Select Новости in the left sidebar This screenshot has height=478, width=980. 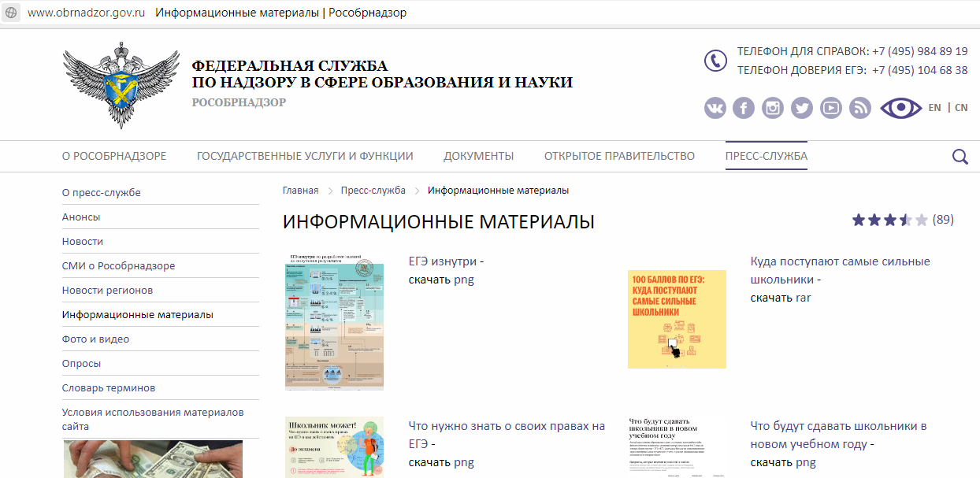(83, 242)
